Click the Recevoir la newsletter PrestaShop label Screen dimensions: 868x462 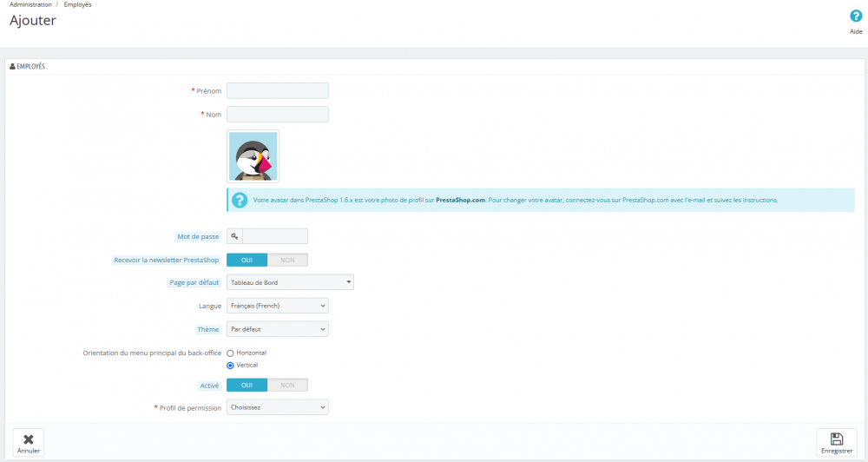pyautogui.click(x=166, y=261)
